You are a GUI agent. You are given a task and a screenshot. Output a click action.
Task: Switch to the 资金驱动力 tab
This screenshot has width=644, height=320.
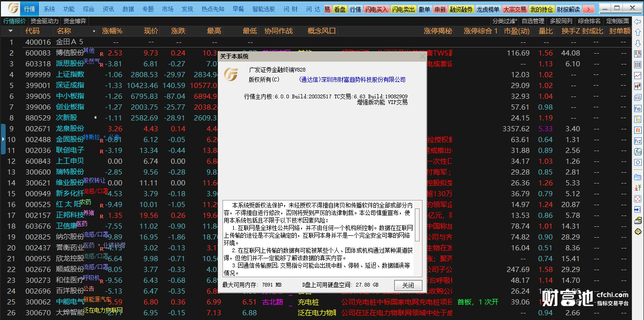[x=45, y=21]
